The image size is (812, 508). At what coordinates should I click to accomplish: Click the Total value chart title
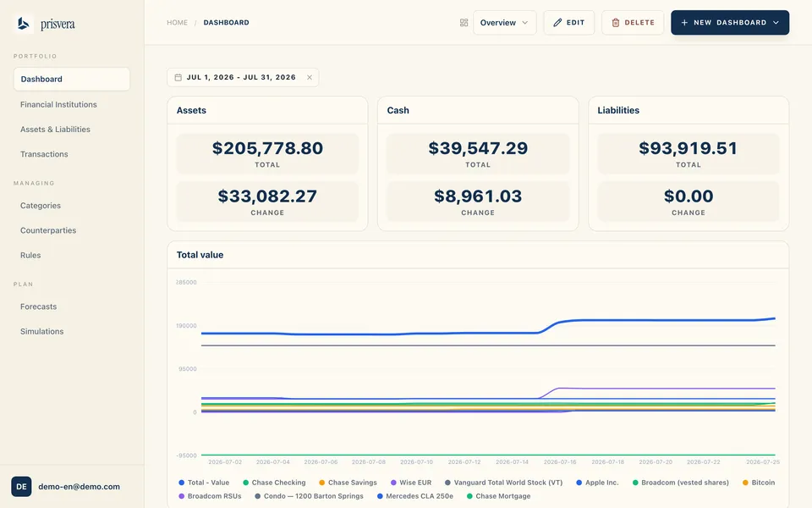tap(200, 255)
